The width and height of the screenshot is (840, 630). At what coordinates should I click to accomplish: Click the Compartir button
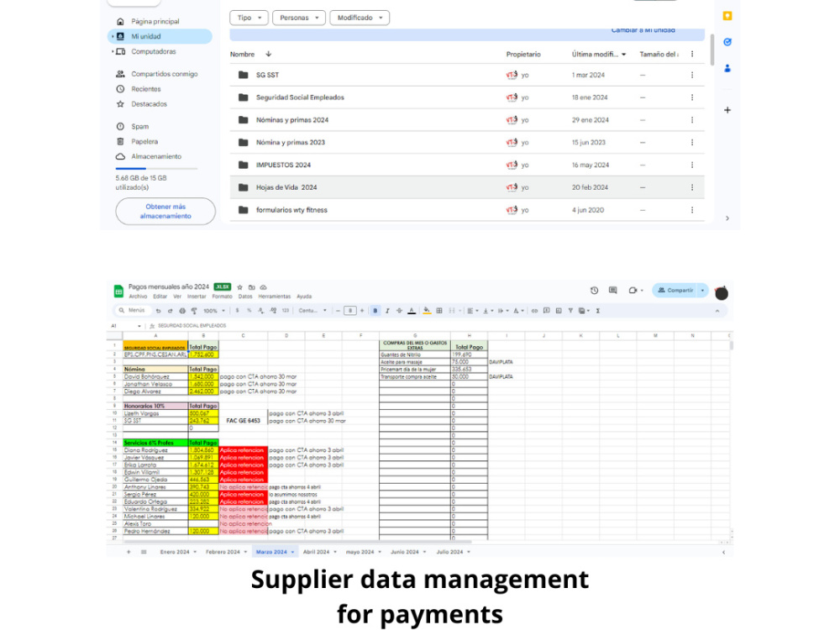[675, 291]
